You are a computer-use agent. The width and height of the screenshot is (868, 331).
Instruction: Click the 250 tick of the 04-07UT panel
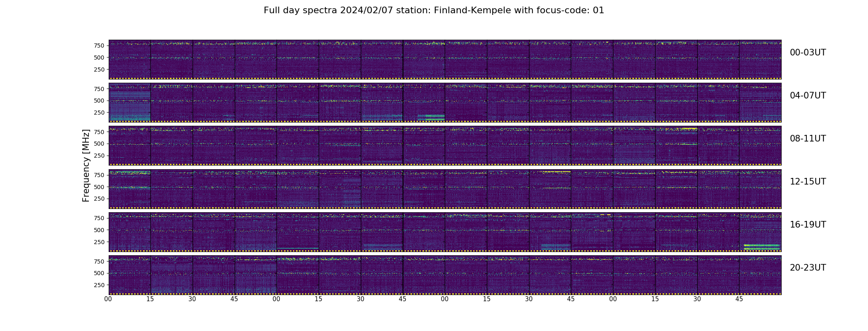coord(99,113)
